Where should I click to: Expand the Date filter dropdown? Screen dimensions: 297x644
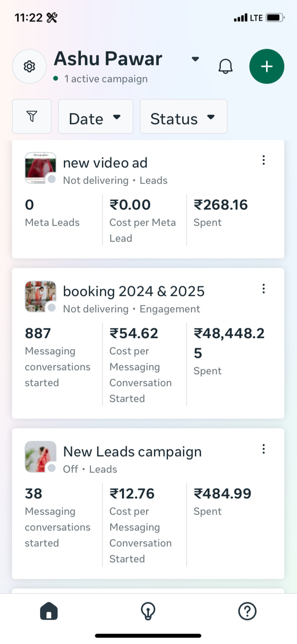95,117
